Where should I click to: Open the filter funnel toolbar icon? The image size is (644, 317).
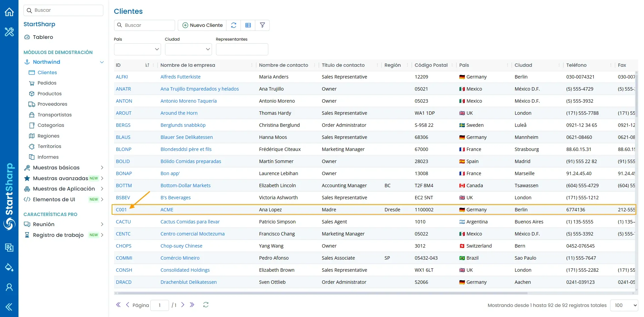coord(263,25)
